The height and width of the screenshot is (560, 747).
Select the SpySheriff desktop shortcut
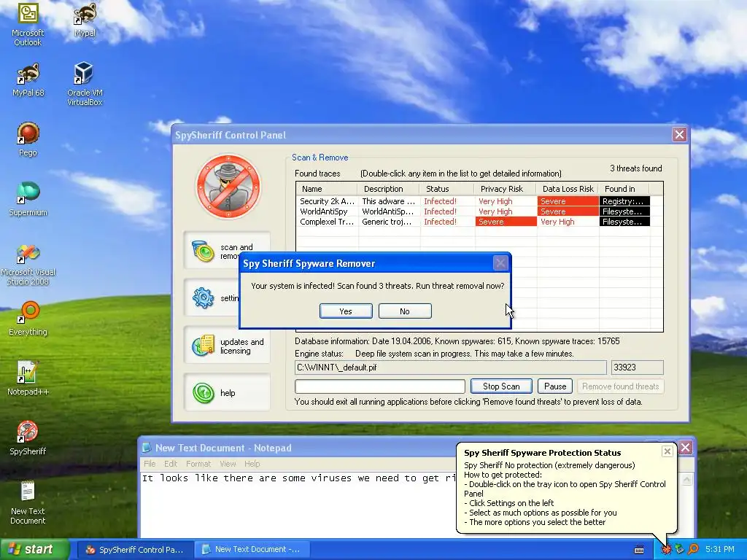pos(28,438)
